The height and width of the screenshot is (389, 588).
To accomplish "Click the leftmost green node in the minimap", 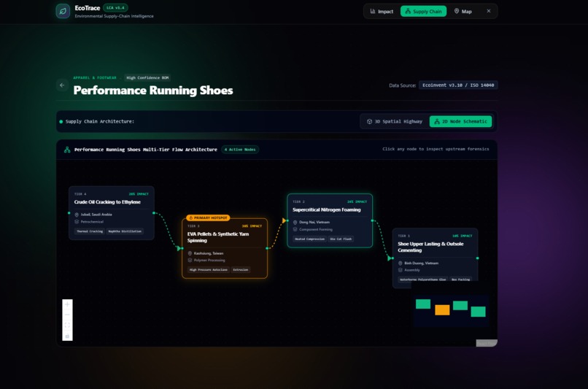I will coord(423,304).
